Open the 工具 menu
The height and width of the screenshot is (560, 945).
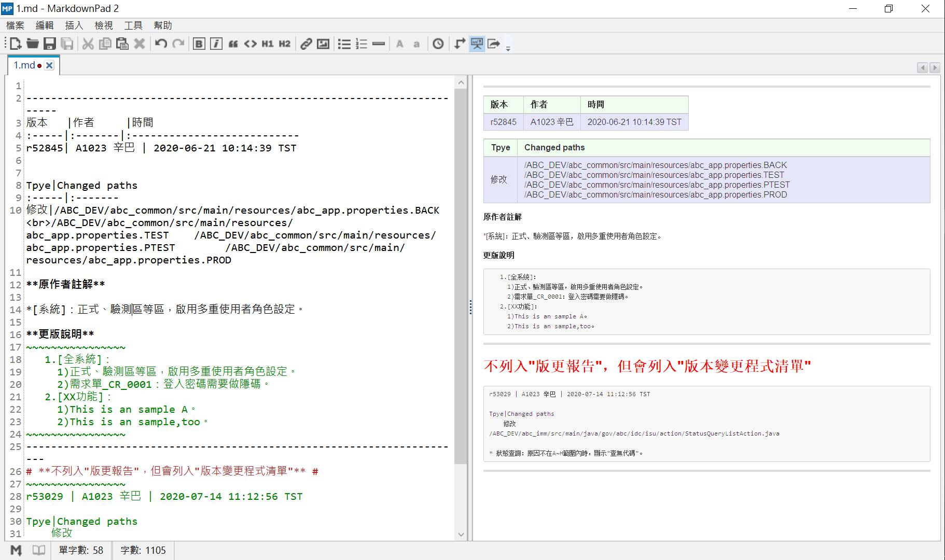(x=133, y=25)
